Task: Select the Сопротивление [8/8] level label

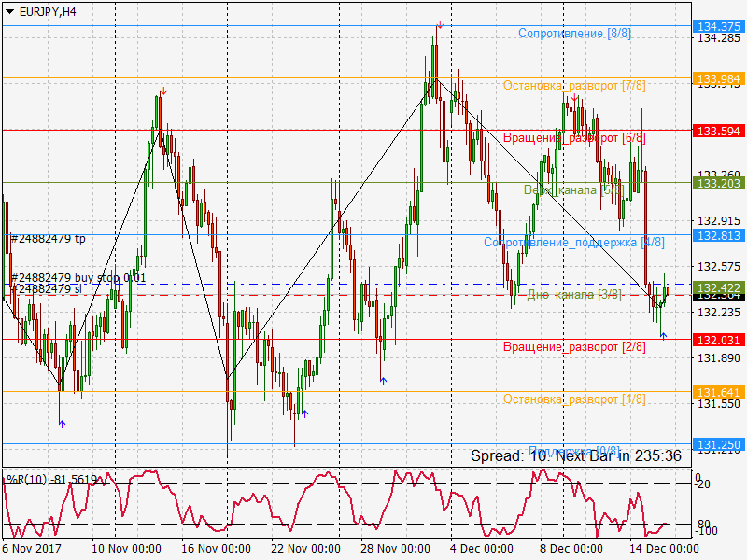Action: [x=574, y=34]
